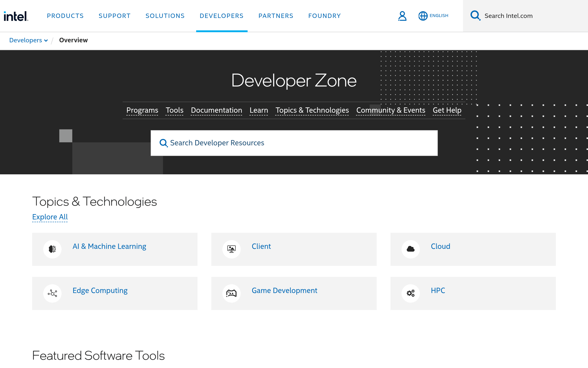This screenshot has width=588, height=368.
Task: Open the SUPPORT menu
Action: pyautogui.click(x=114, y=16)
